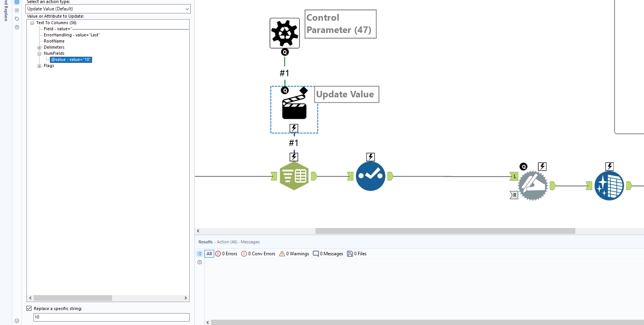
Task: Click lightning anchor above the Select tool
Action: point(370,157)
